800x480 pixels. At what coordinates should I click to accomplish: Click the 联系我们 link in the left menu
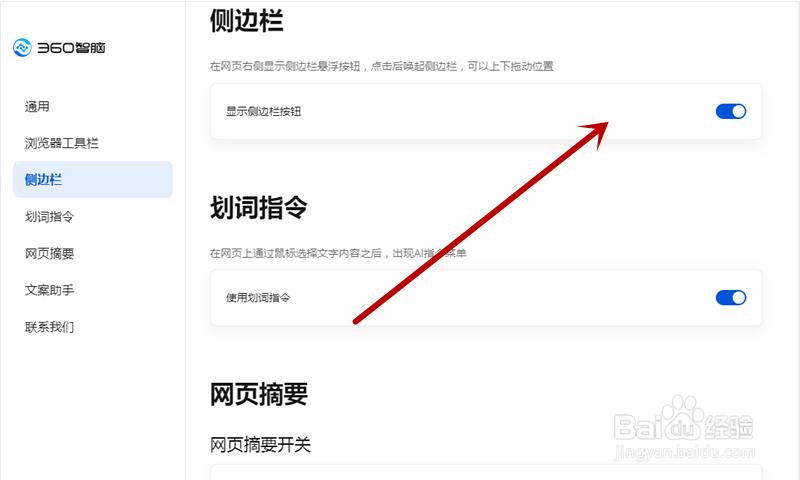coord(49,327)
